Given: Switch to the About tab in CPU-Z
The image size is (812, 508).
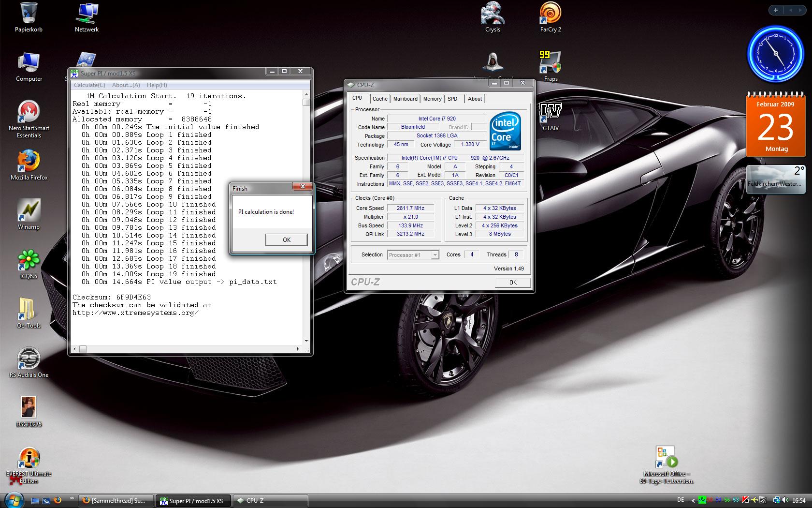Looking at the screenshot, I should coord(475,99).
